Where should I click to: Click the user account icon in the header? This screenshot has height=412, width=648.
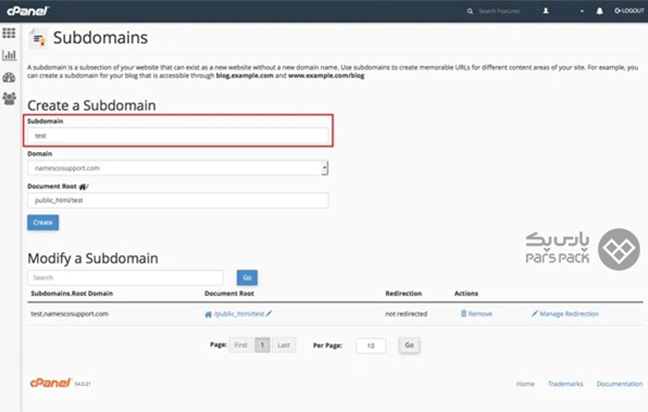click(546, 11)
